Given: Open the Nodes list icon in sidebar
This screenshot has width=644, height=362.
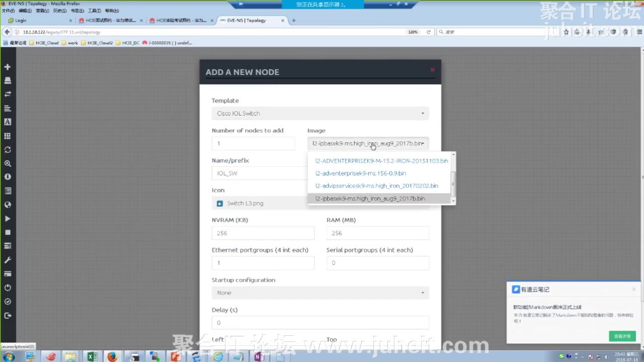Looking at the screenshot, I should click(8, 80).
